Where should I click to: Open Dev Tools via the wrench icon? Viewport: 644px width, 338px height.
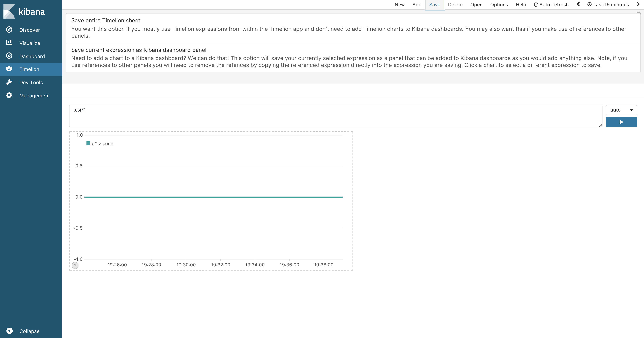[9, 82]
